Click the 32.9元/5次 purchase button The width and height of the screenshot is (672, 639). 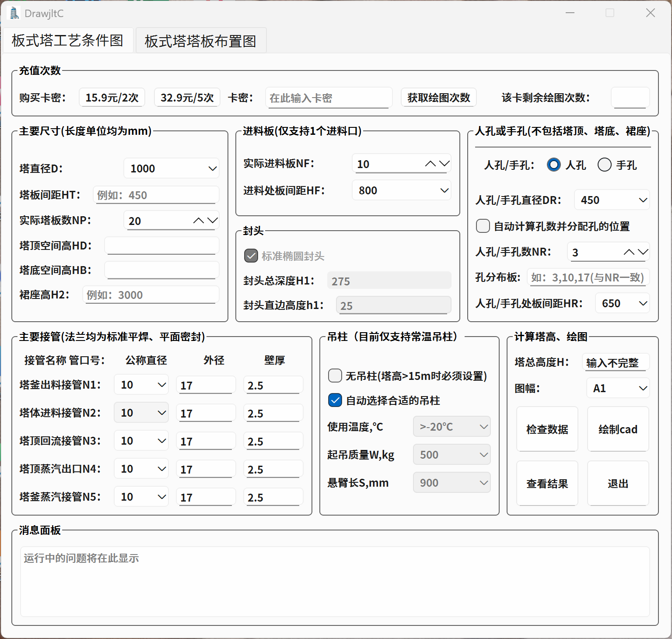click(187, 97)
